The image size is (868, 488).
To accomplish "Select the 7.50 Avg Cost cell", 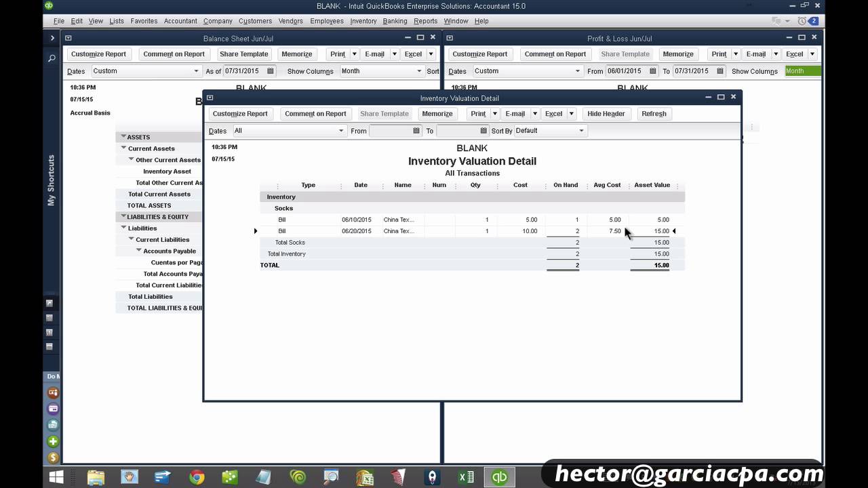I will coord(614,231).
